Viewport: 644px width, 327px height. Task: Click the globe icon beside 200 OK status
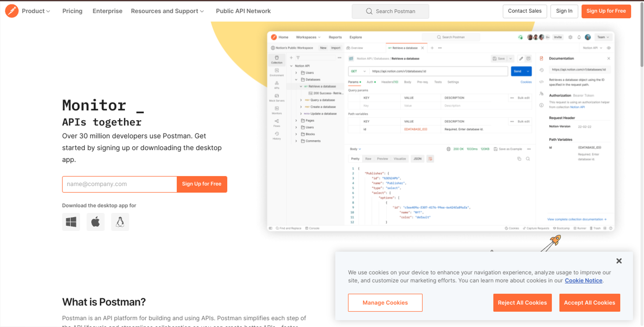point(448,149)
